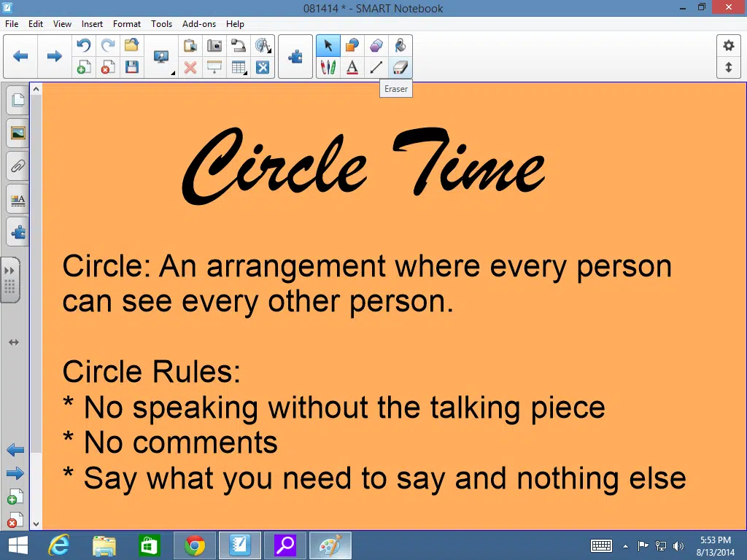Open the File menu

[12, 24]
